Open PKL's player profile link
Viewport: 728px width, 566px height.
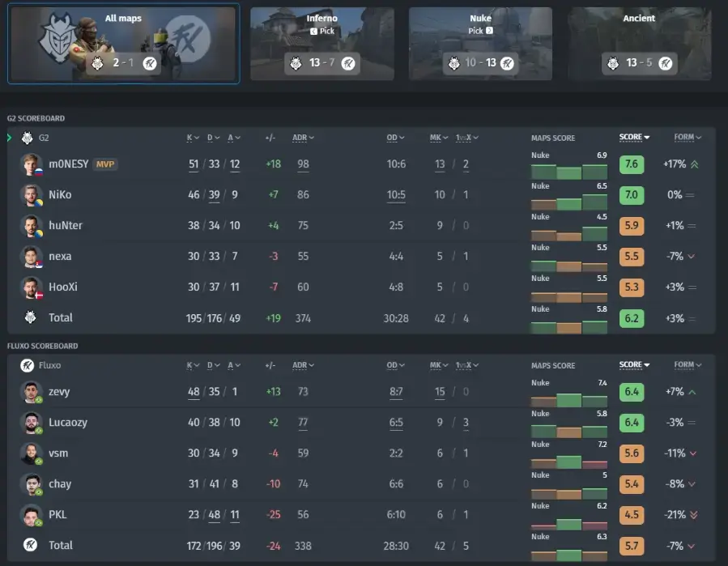coord(57,514)
